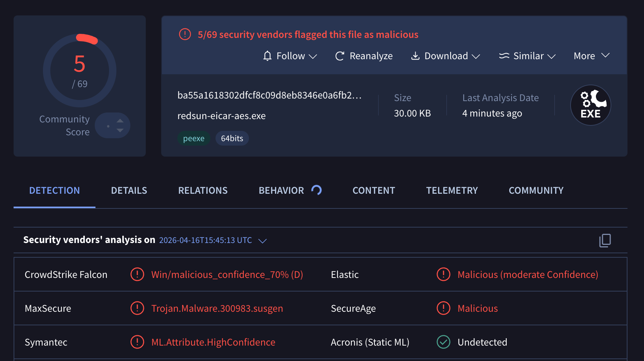Click the analysis timestamp 2026-04-16T15:45:13 UTC

click(205, 240)
